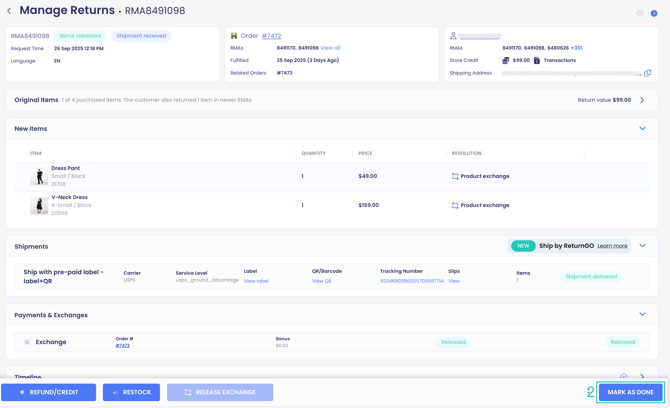
Task: Open the View label link
Action: click(x=256, y=281)
